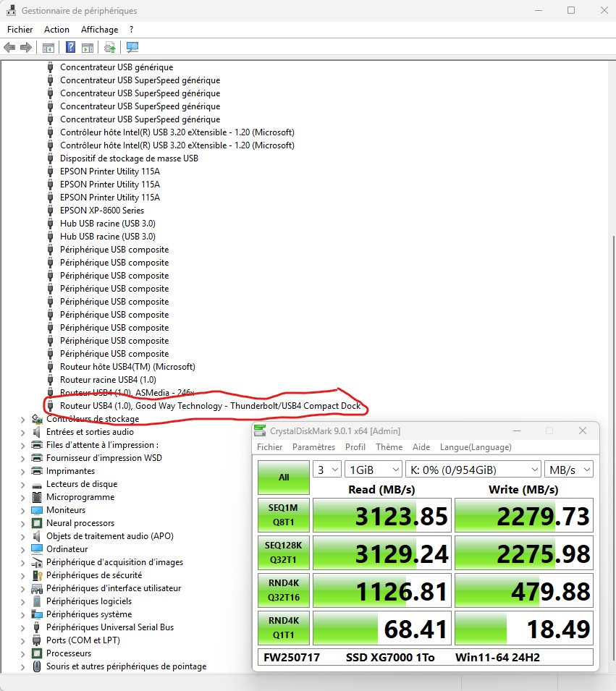Open the Affichage menu
616x691 pixels.
coord(99,30)
